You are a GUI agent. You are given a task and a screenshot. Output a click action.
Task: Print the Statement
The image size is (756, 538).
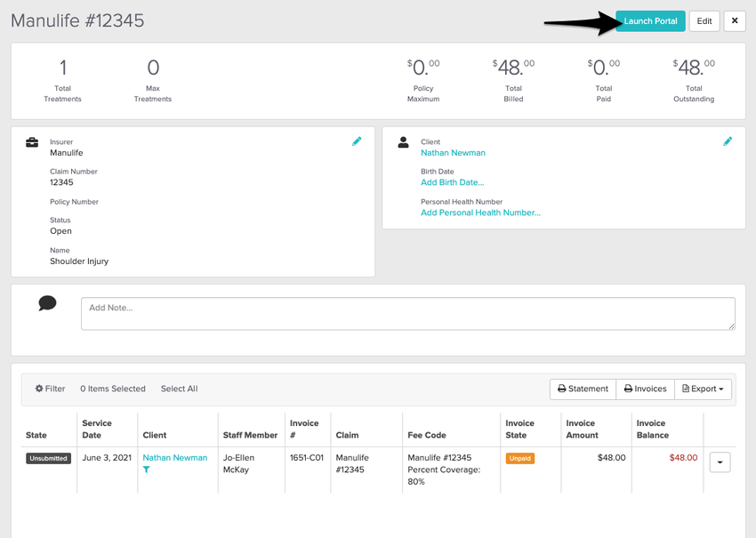[x=583, y=389]
